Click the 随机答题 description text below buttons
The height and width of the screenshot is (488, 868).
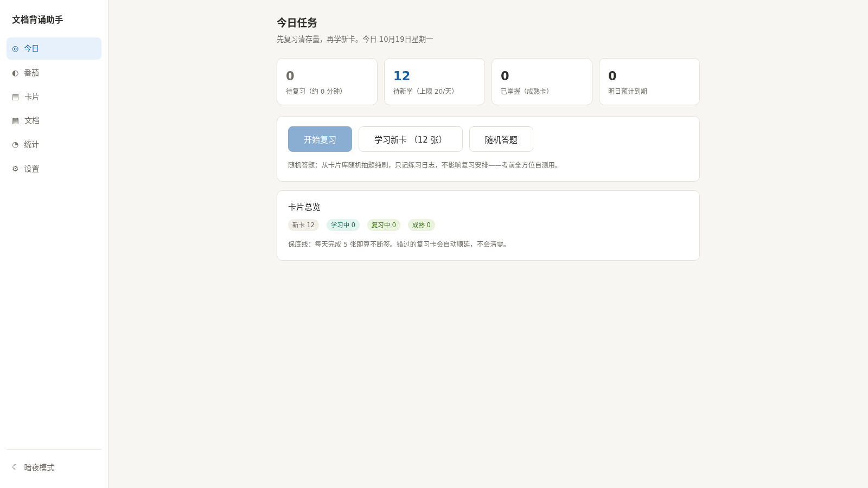click(x=425, y=165)
